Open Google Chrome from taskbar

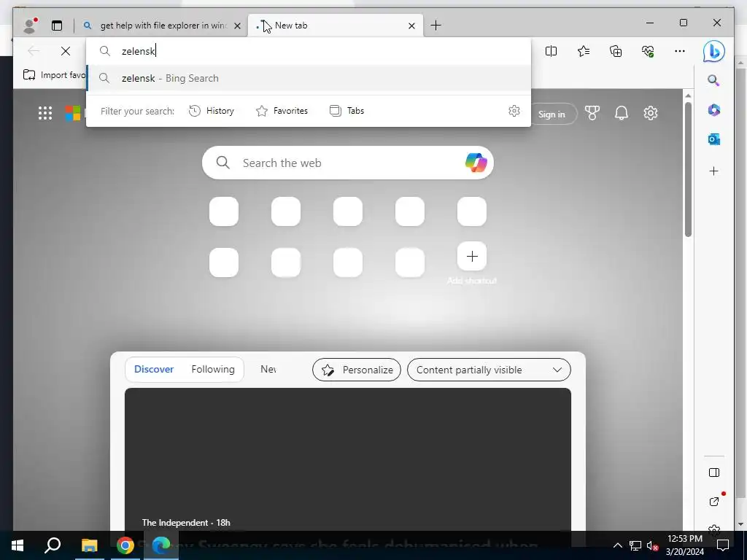tap(125, 545)
